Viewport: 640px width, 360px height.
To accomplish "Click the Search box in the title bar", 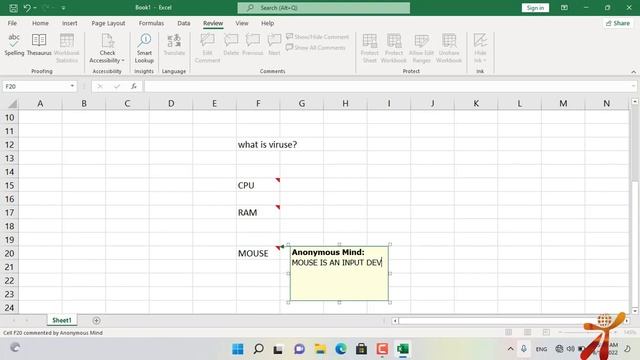I will (324, 8).
